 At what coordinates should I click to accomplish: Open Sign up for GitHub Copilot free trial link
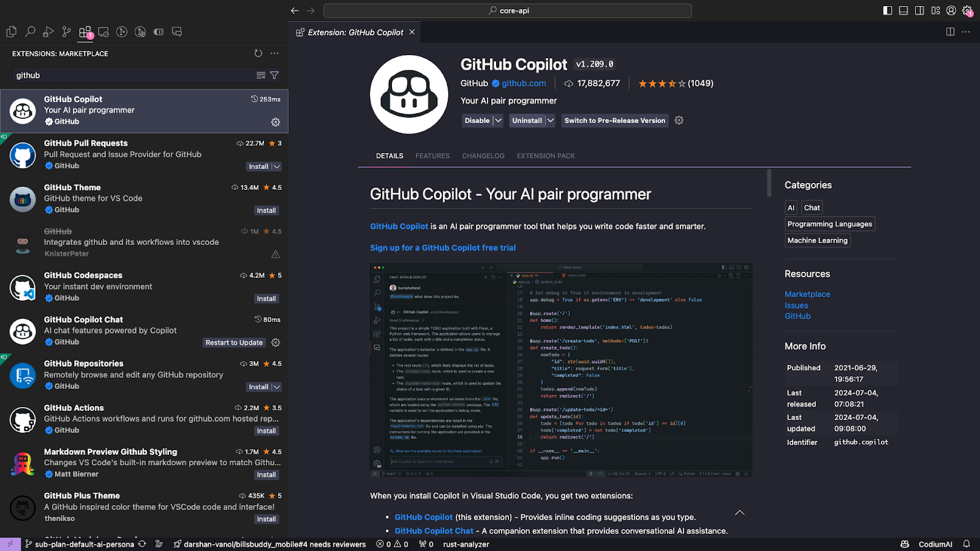[443, 248]
